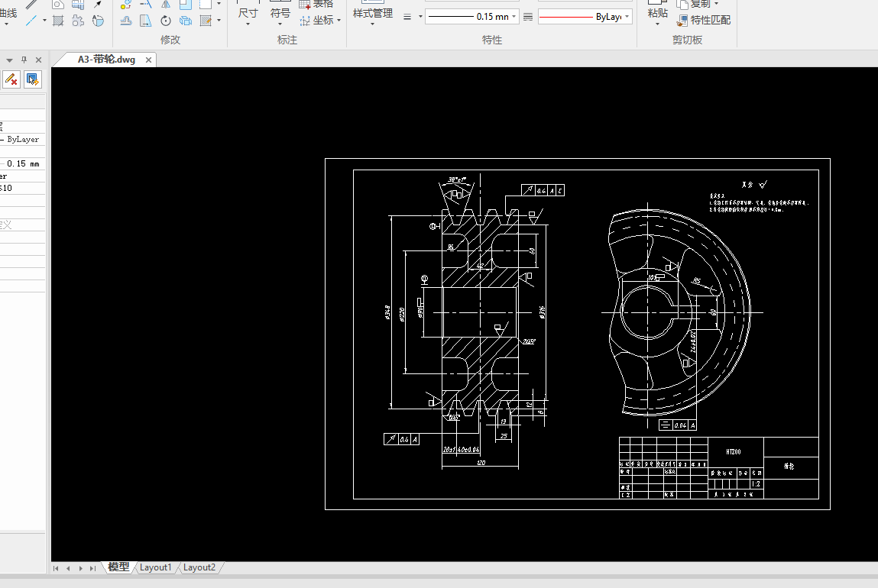Click the linetype icon beside ByLayer dropdown

527,17
